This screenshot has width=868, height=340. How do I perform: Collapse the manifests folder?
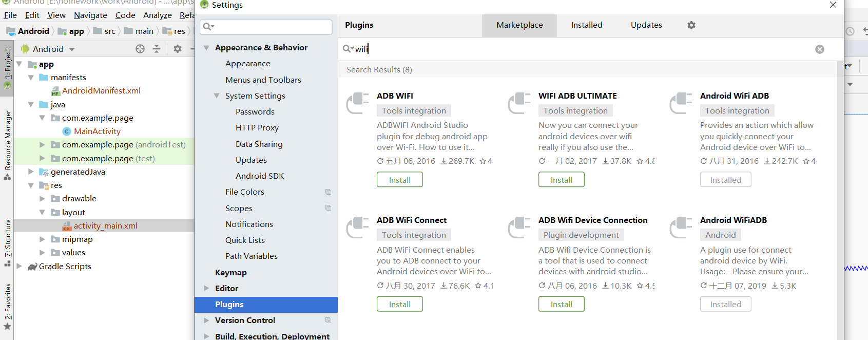[x=31, y=78]
